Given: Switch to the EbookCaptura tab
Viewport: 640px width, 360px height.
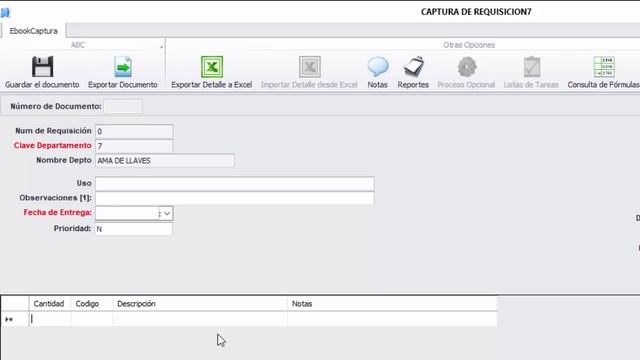Looking at the screenshot, I should [x=33, y=31].
